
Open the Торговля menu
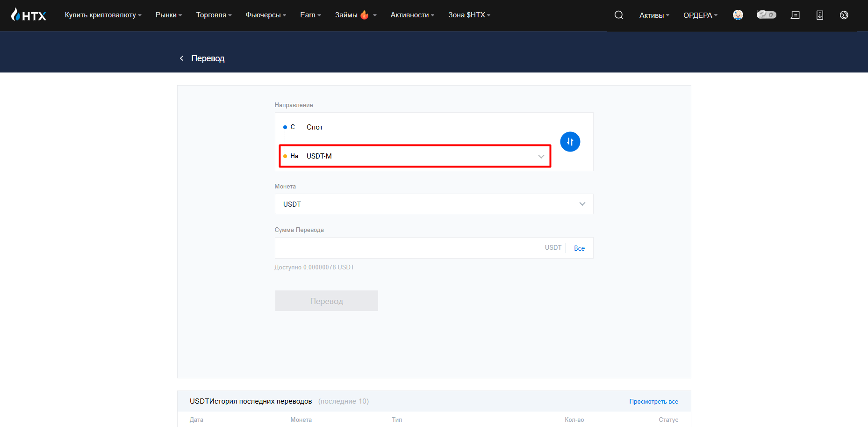pos(214,15)
